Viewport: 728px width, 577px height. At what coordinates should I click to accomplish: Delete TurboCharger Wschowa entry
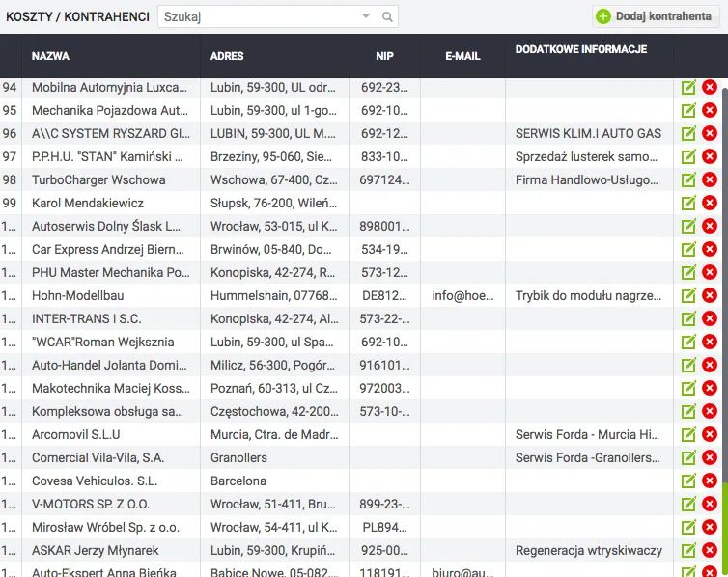(710, 180)
